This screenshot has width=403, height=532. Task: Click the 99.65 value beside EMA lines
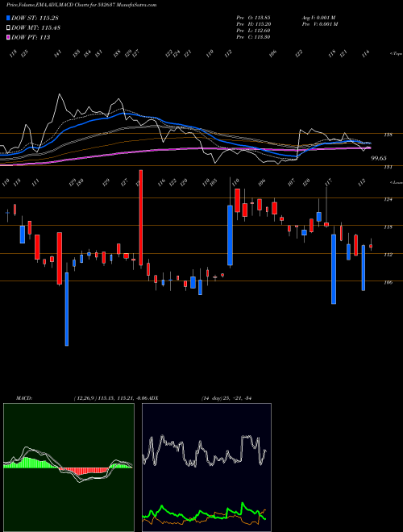click(379, 158)
